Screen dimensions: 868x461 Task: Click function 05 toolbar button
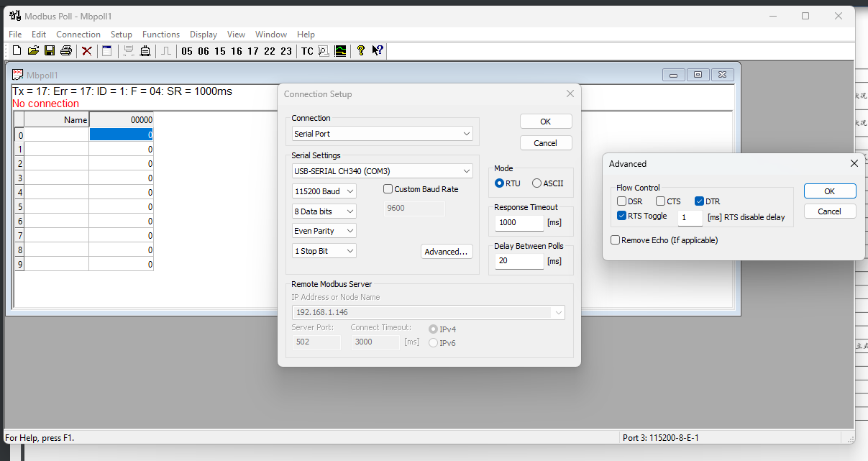click(x=187, y=51)
